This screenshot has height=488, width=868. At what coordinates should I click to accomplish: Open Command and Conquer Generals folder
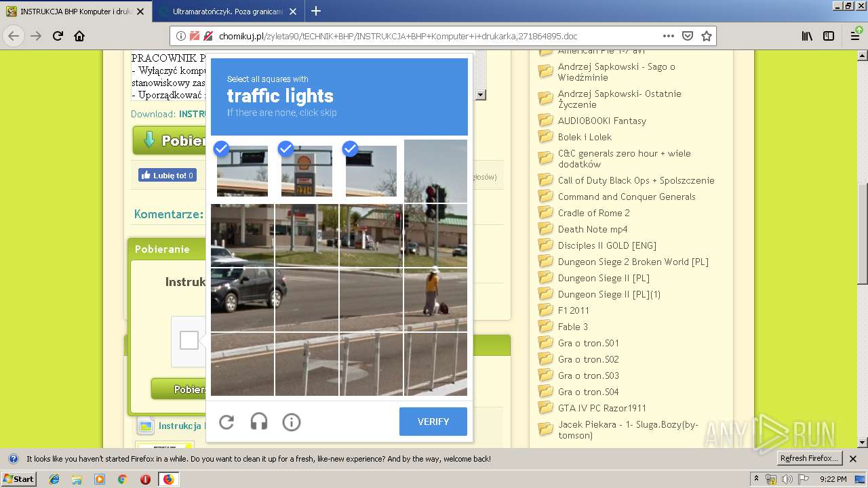tap(627, 197)
